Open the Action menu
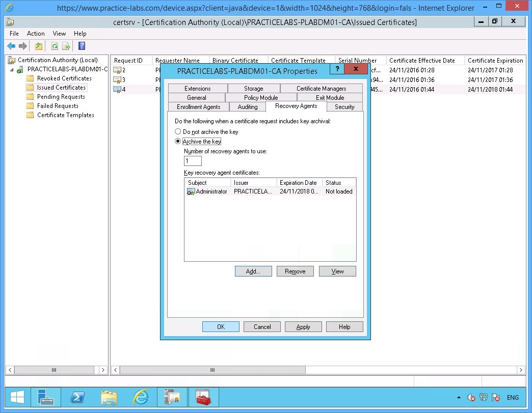 (36, 34)
